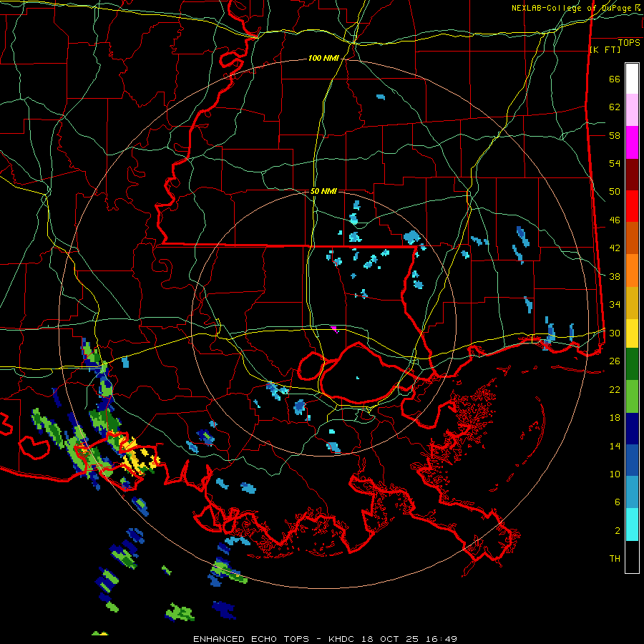
Task: Click the 14 legend value
Action: pos(615,446)
